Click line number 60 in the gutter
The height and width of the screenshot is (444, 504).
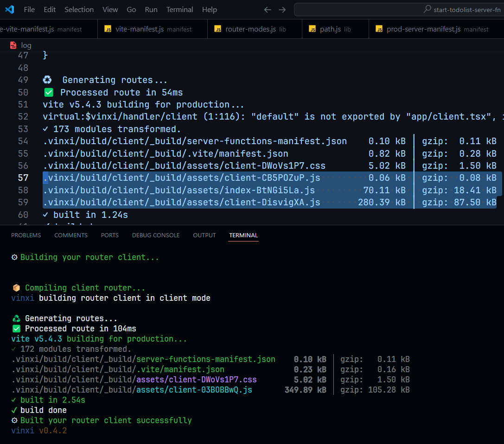coord(23,215)
